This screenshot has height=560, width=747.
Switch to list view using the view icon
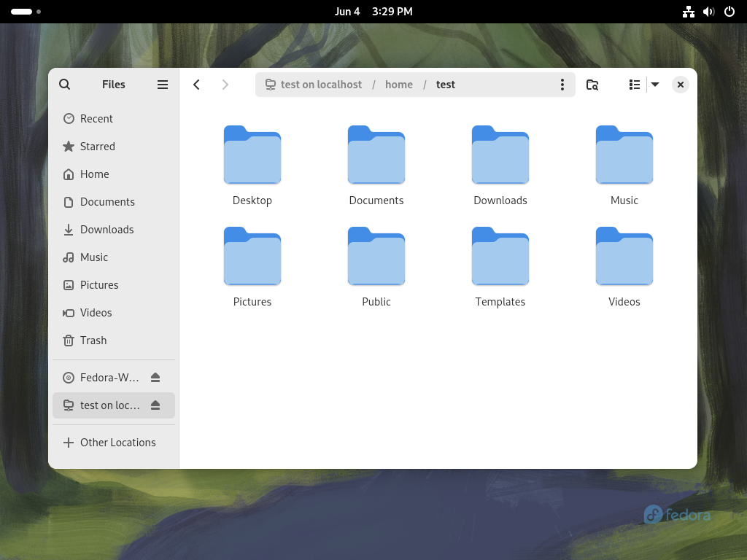click(634, 85)
